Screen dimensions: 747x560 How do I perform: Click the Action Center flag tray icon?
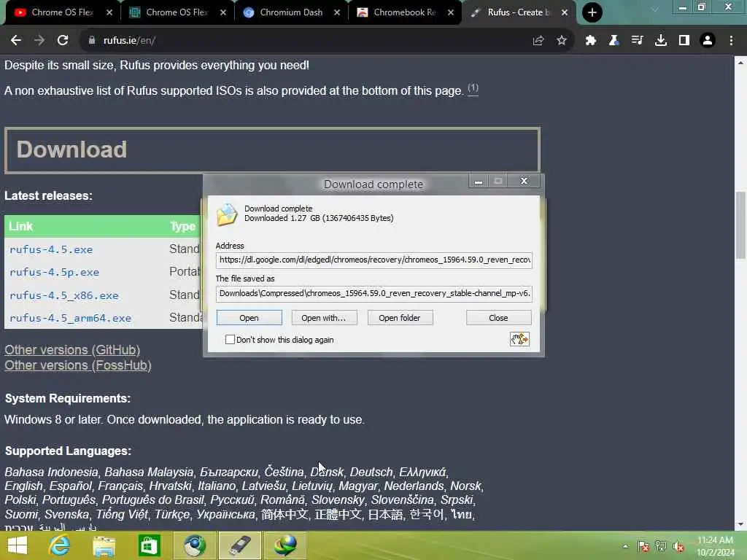(x=643, y=546)
